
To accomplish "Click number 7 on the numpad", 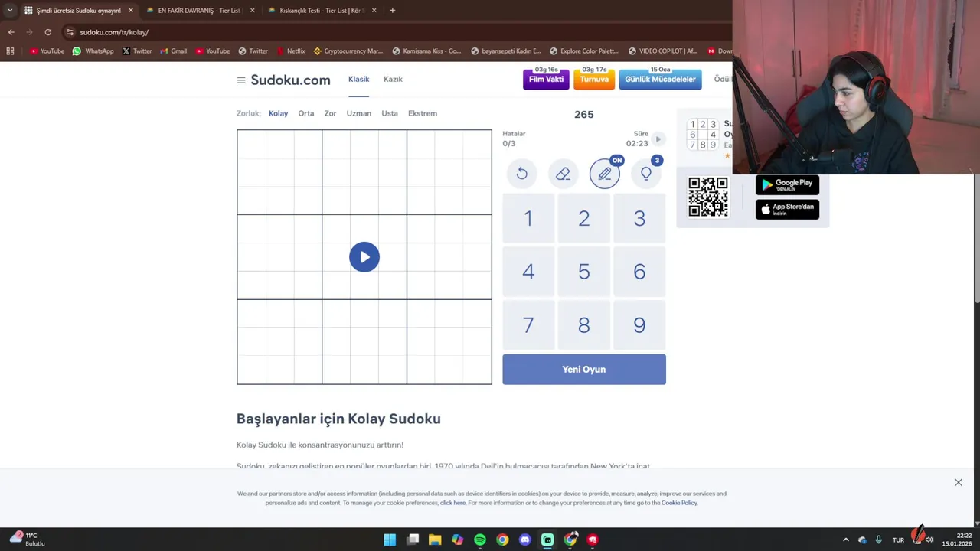I will coord(528,325).
